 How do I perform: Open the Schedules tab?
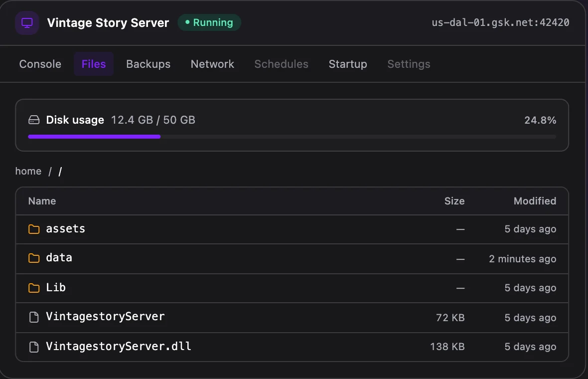[x=281, y=64]
